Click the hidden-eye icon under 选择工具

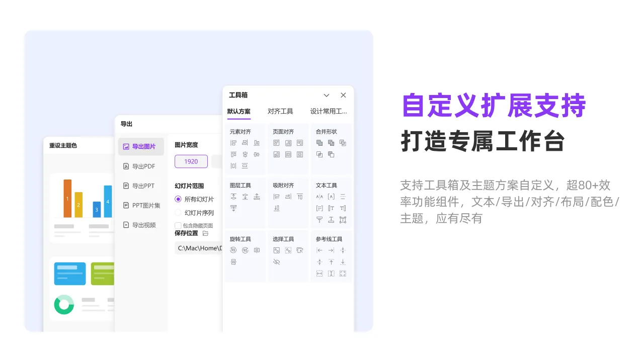click(276, 262)
